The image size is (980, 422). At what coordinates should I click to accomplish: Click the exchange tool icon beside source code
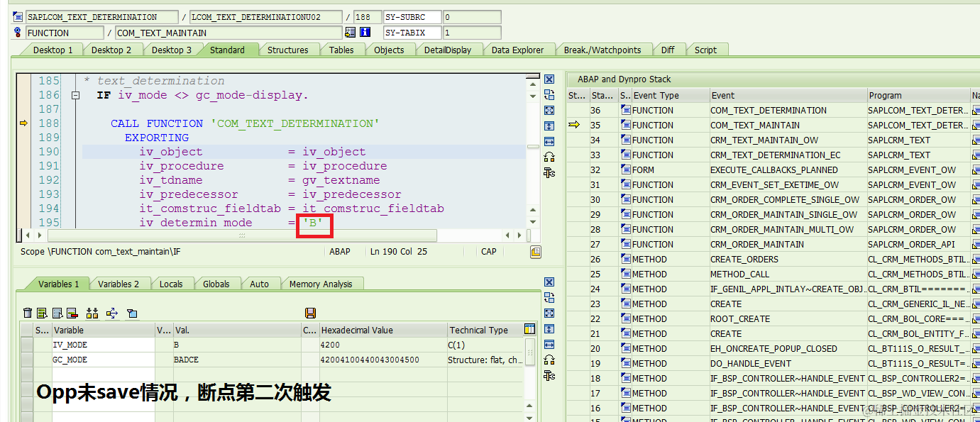tap(549, 95)
